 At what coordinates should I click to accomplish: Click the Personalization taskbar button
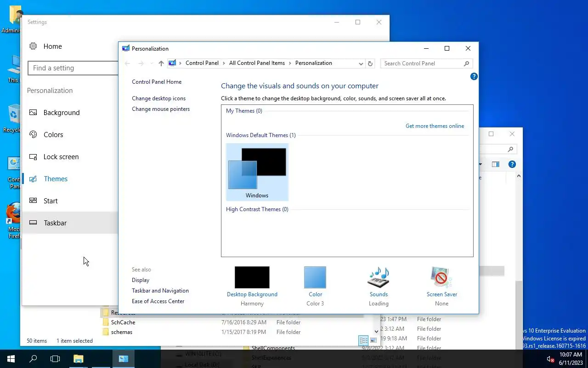[124, 359]
